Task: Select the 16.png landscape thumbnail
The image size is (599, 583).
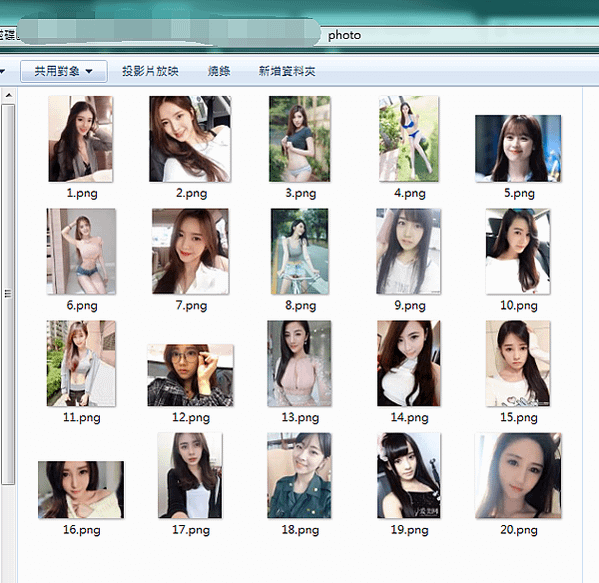Action: 81,489
